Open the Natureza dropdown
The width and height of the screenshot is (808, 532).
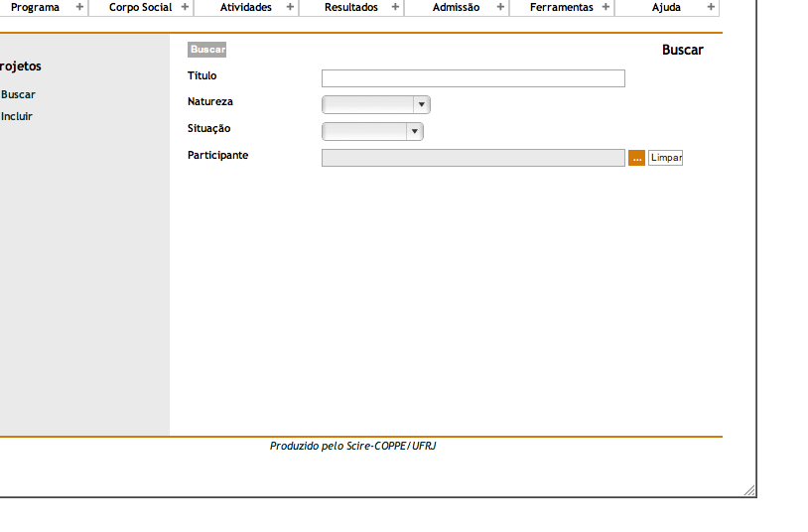click(x=376, y=105)
